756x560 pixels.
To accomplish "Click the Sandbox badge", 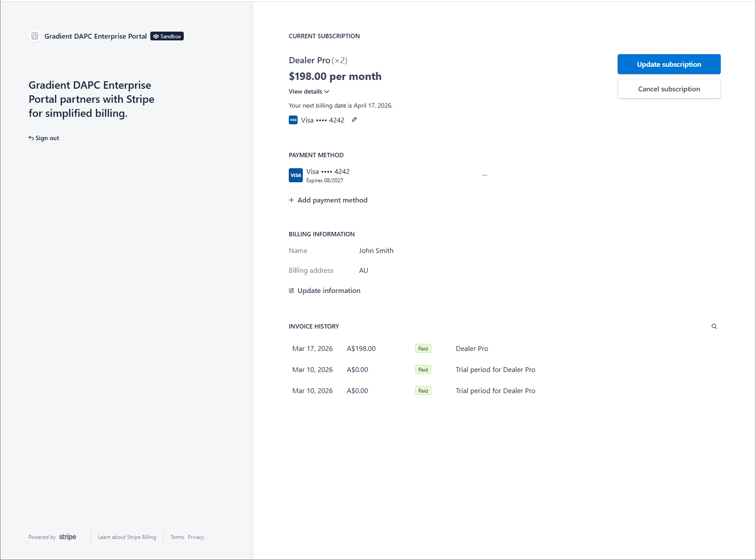I will (x=167, y=36).
